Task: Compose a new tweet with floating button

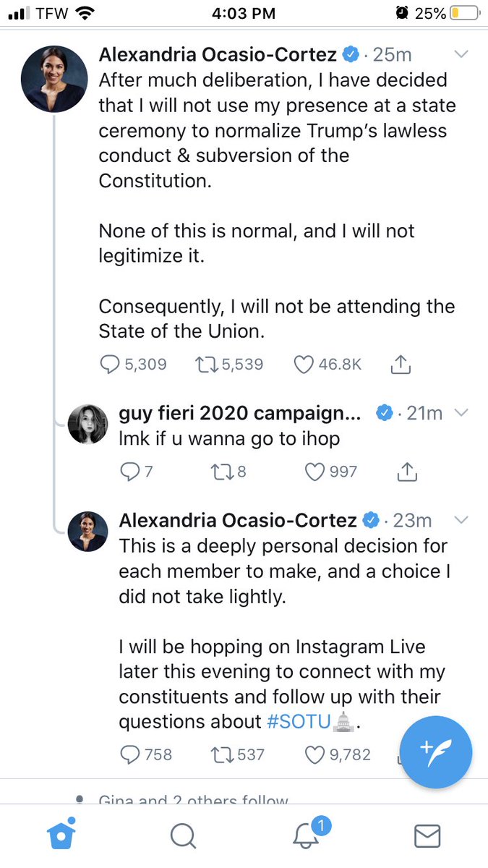Action: tap(436, 748)
